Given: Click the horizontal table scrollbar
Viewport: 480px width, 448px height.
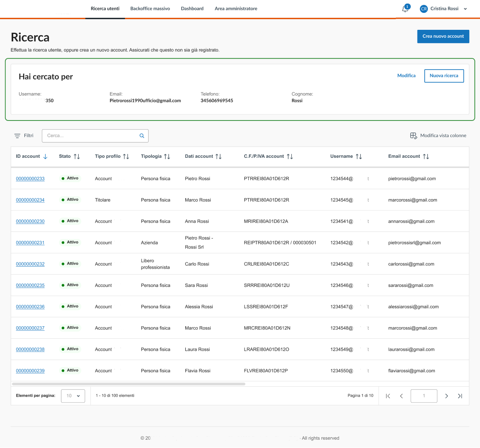Looking at the screenshot, I should click(x=128, y=384).
